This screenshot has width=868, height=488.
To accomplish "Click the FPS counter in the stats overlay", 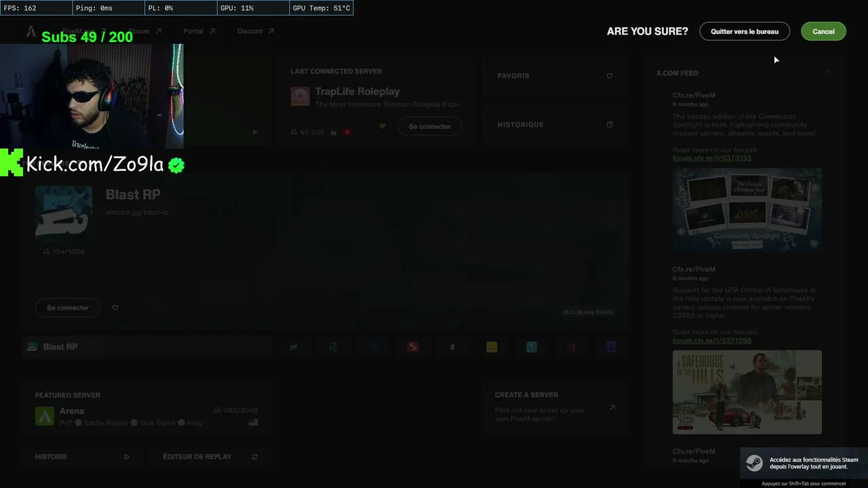I will [x=36, y=8].
